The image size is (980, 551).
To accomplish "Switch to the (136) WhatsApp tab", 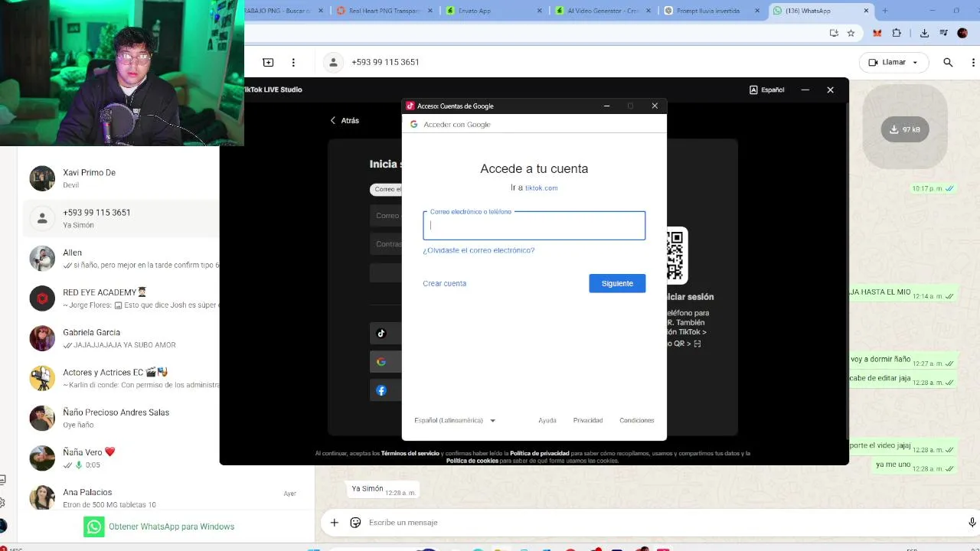I will pos(821,11).
